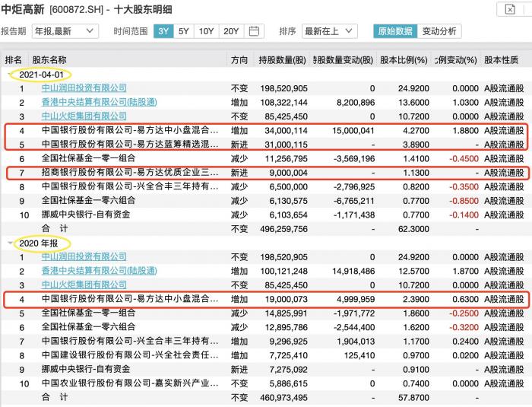Click share ratio 62.3000 total
The image size is (532, 407).
coord(413,229)
